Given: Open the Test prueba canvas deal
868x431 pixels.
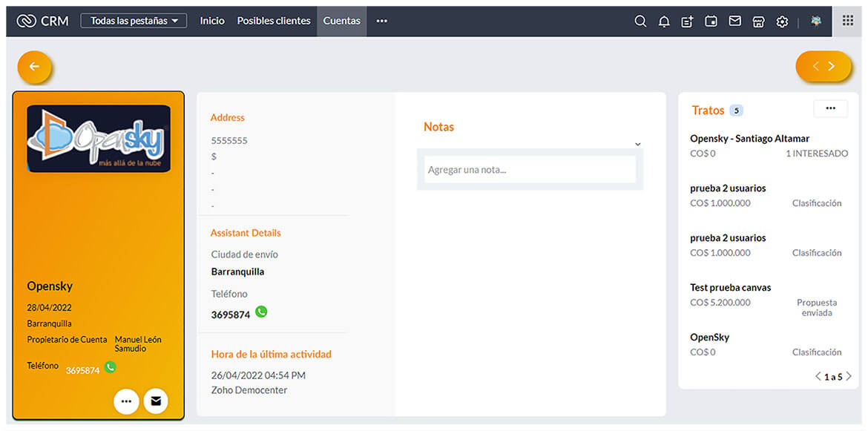Looking at the screenshot, I should pos(731,288).
